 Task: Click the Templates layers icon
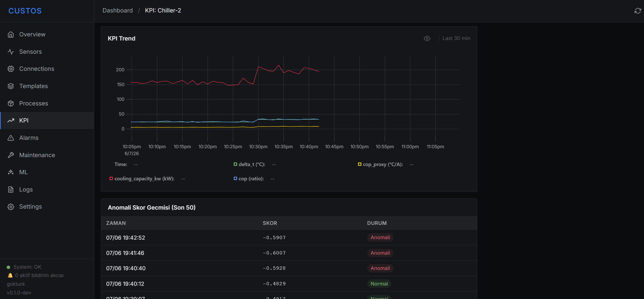[x=11, y=86]
